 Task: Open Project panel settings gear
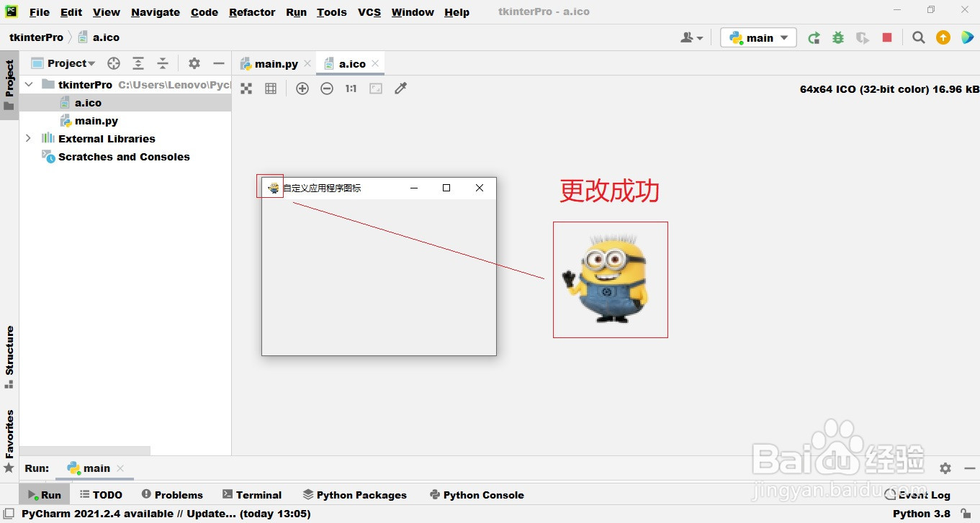(x=194, y=63)
